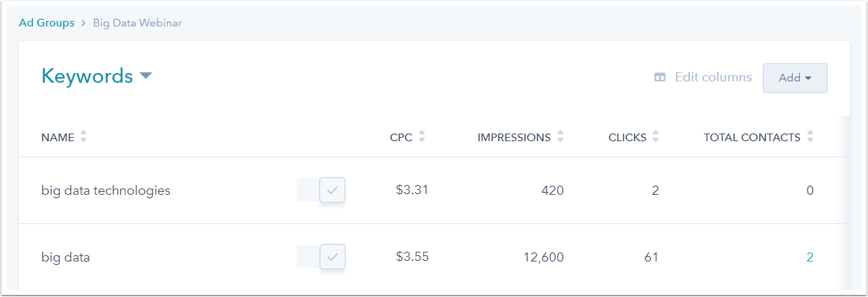Go back to Ad Groups breadcrumb
868x297 pixels.
coord(46,23)
